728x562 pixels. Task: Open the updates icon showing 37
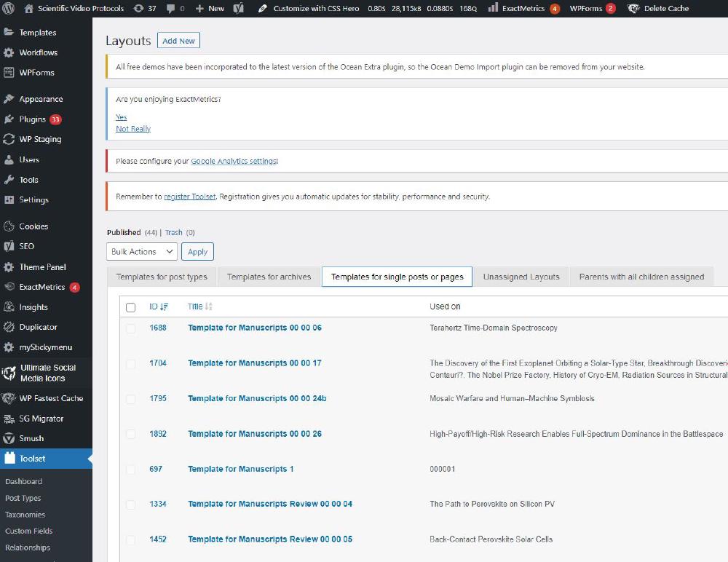(138, 8)
